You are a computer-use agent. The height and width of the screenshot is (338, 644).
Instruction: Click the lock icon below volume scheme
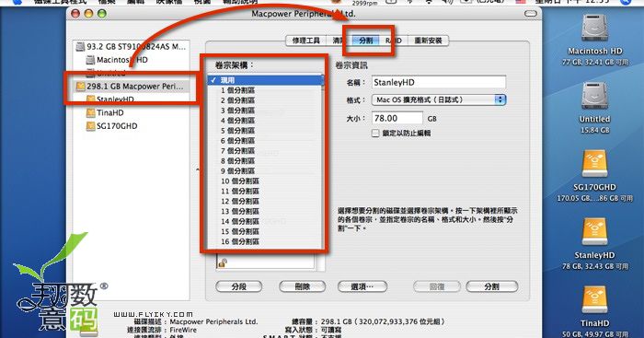tap(223, 262)
